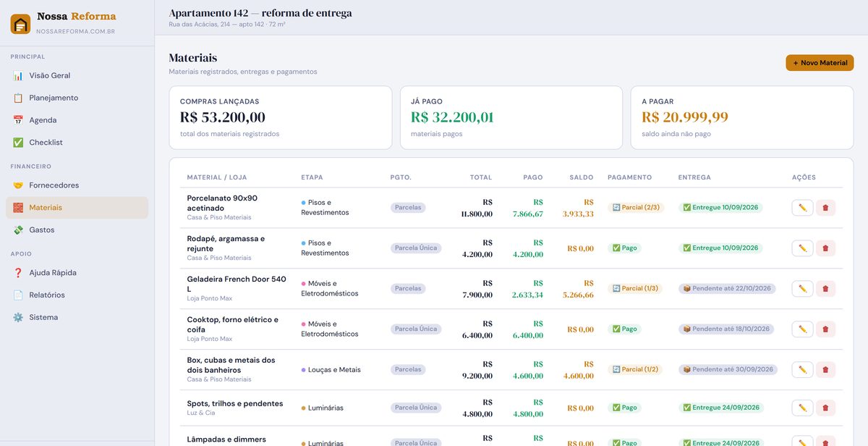Delete the Box, cubas e metais row

(825, 370)
